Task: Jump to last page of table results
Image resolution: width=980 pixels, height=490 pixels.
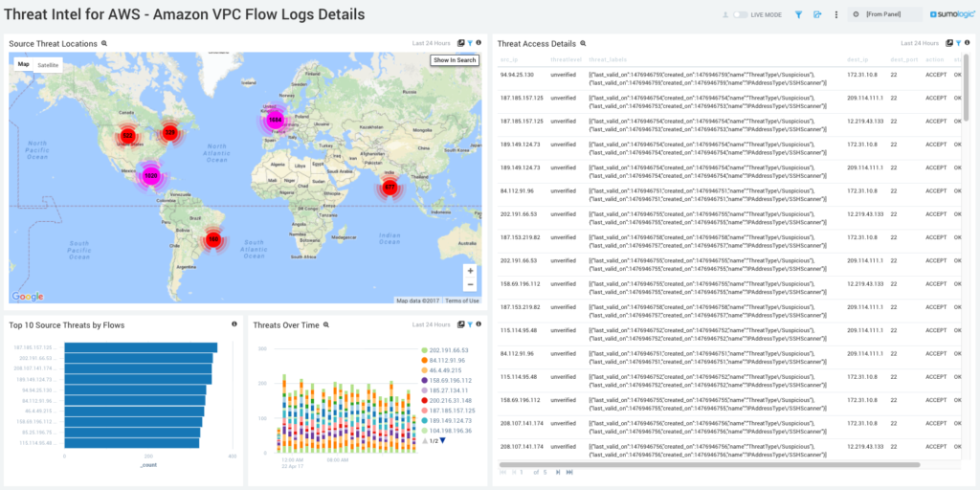Action: (x=568, y=472)
